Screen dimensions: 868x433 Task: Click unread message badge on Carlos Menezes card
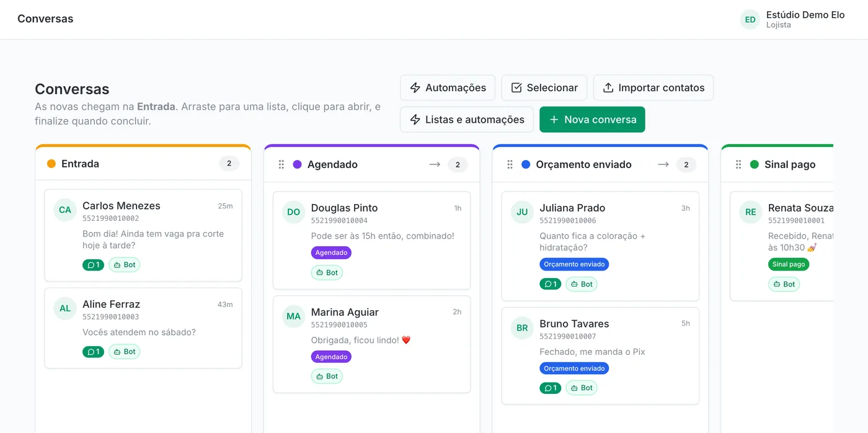pyautogui.click(x=93, y=265)
